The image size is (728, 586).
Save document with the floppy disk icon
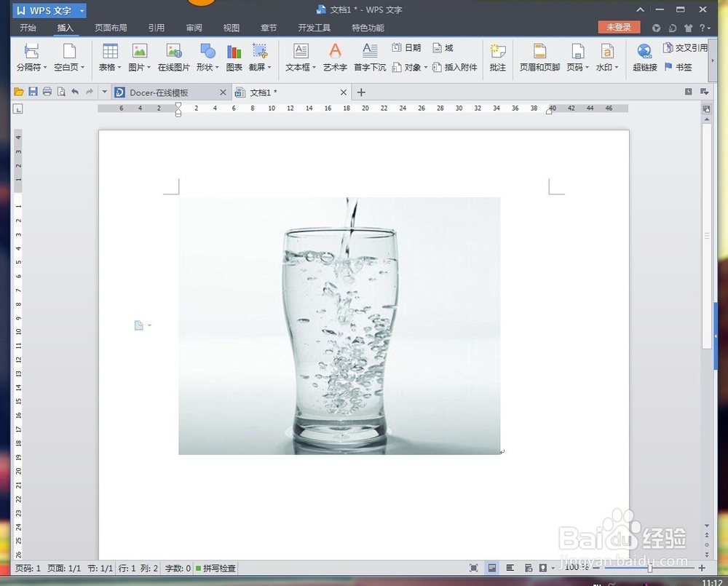tap(33, 92)
